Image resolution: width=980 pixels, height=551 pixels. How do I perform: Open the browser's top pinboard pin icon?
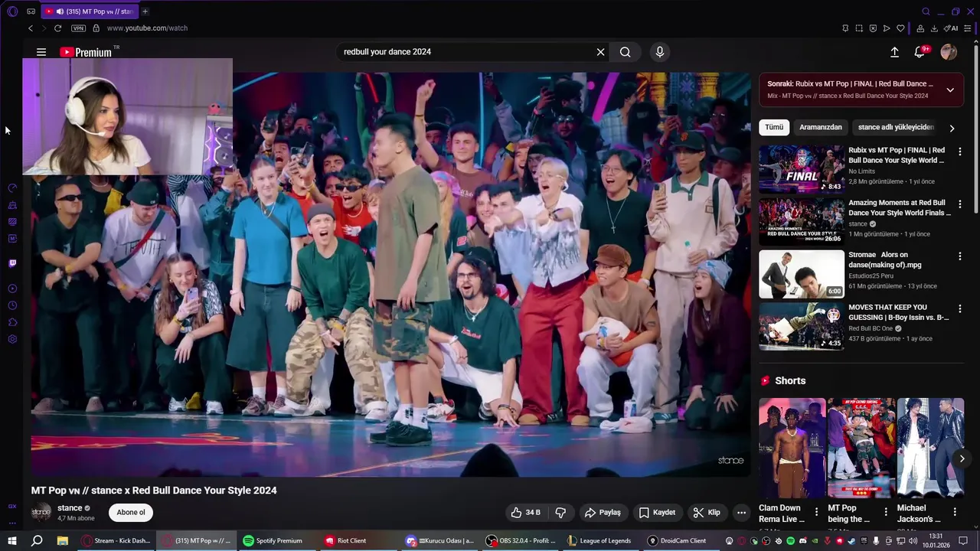click(x=845, y=28)
